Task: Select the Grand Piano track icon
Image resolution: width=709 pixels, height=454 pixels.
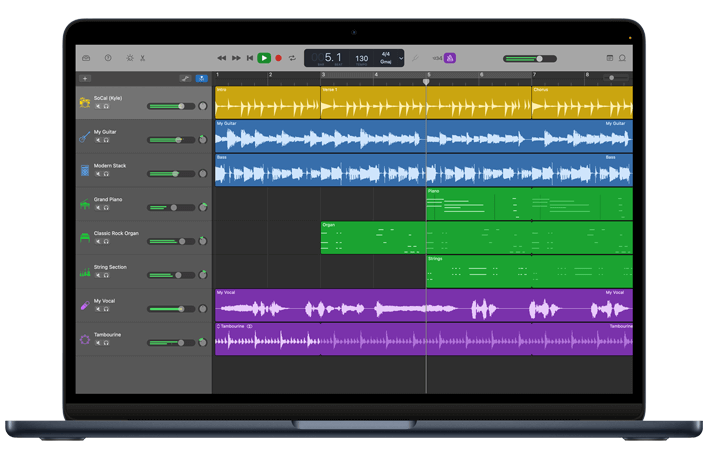Action: [85, 204]
